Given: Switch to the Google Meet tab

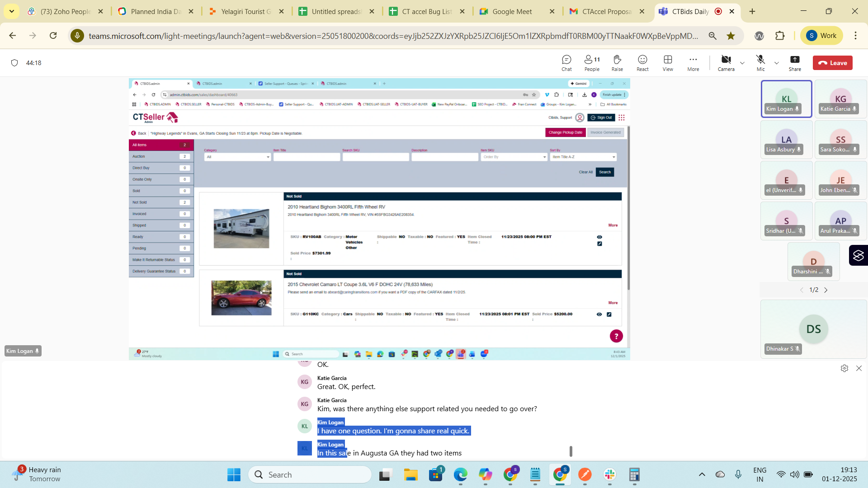Looking at the screenshot, I should 512,11.
